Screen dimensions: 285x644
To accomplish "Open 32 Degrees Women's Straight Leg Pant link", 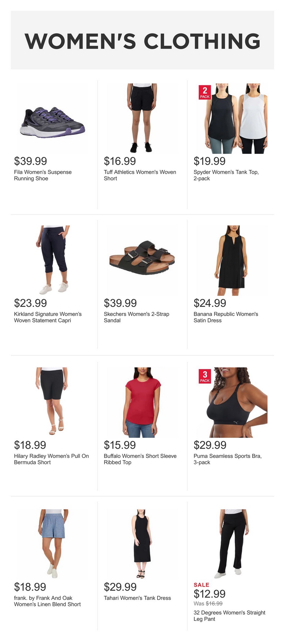I will click(x=229, y=616).
